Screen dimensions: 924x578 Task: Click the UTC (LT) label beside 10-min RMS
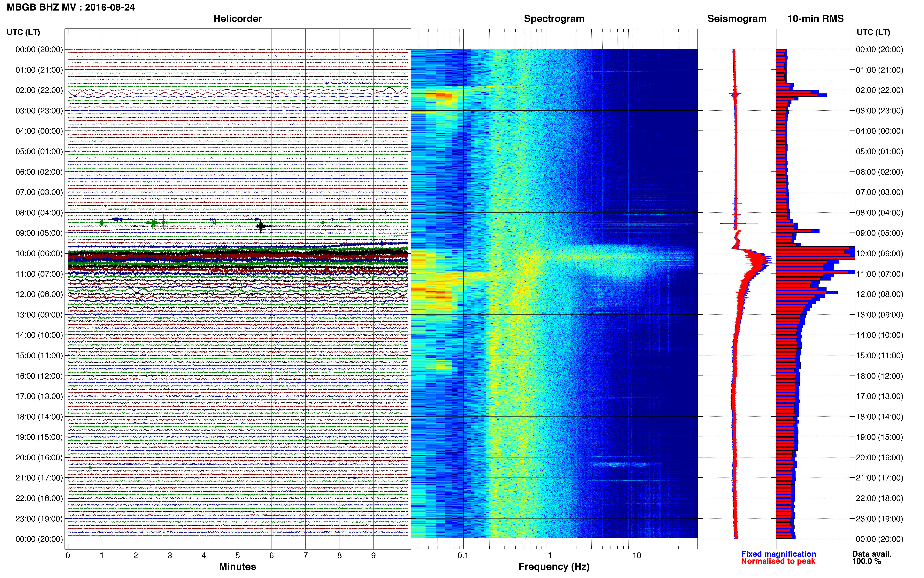873,32
